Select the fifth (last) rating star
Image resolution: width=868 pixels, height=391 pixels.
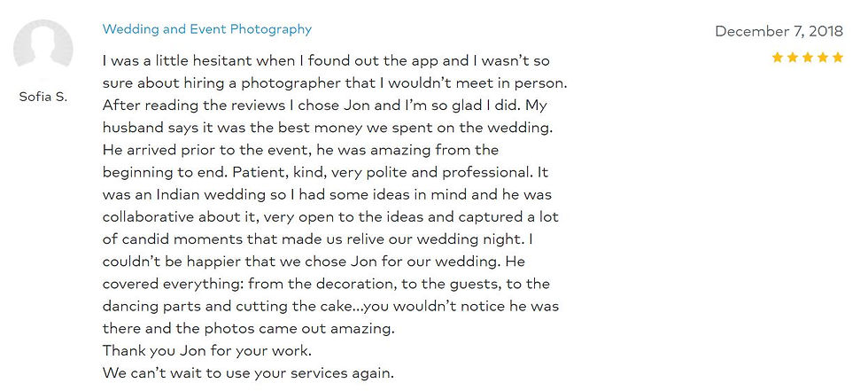point(837,58)
